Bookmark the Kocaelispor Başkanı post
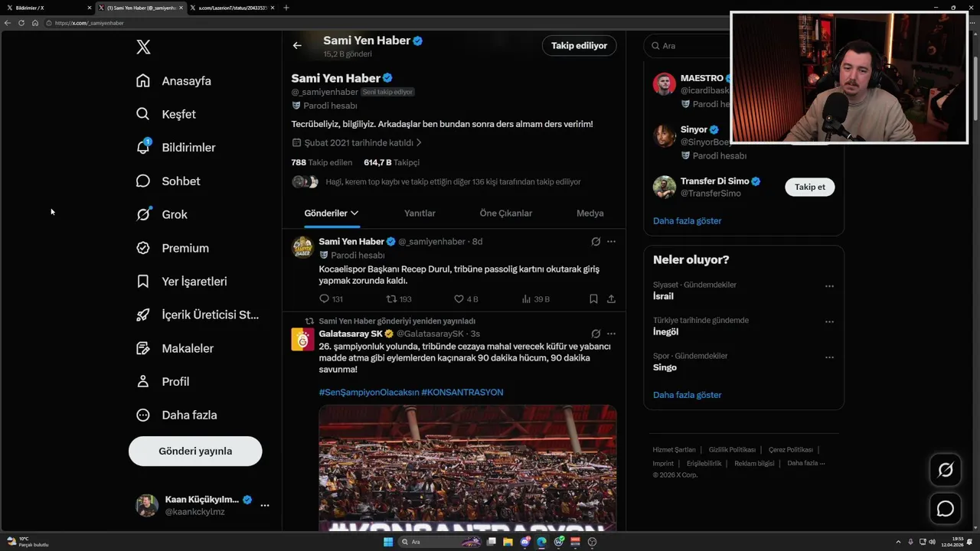Screen dimensions: 980x551 (x=593, y=299)
